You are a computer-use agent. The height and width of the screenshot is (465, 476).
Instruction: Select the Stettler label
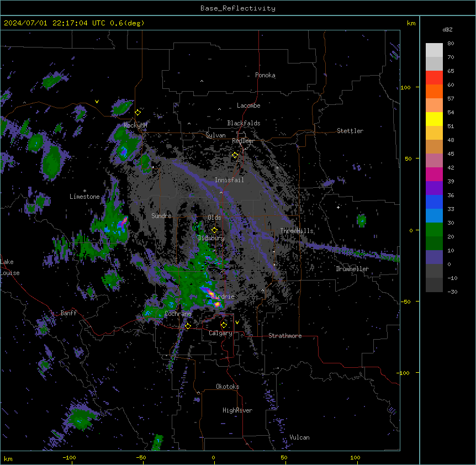[x=350, y=131]
